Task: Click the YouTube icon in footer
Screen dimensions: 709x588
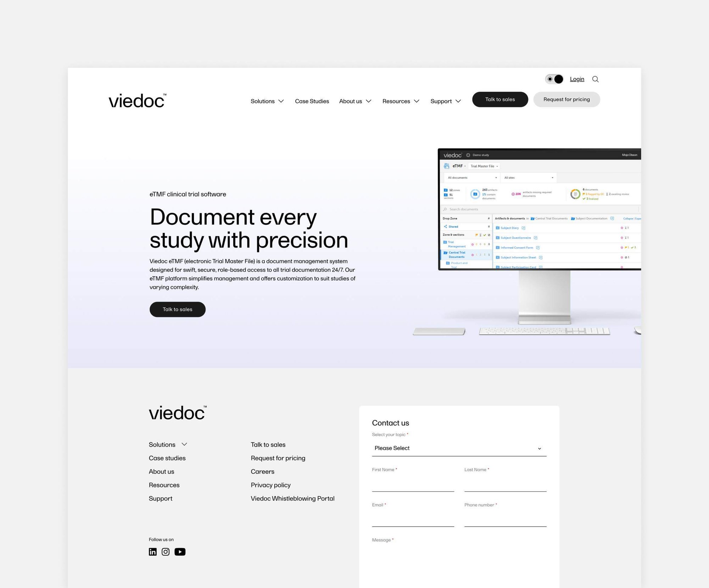Action: [180, 551]
